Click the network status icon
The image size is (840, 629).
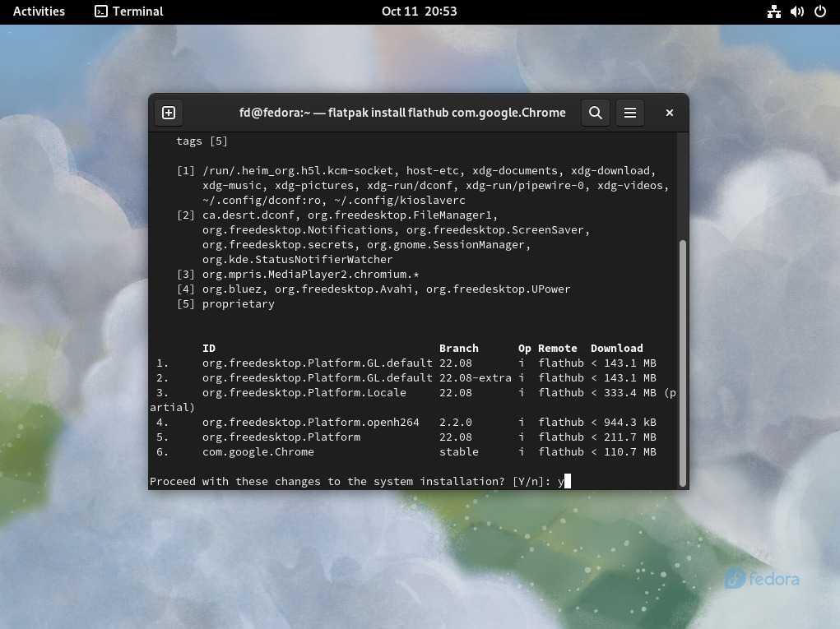click(x=773, y=12)
